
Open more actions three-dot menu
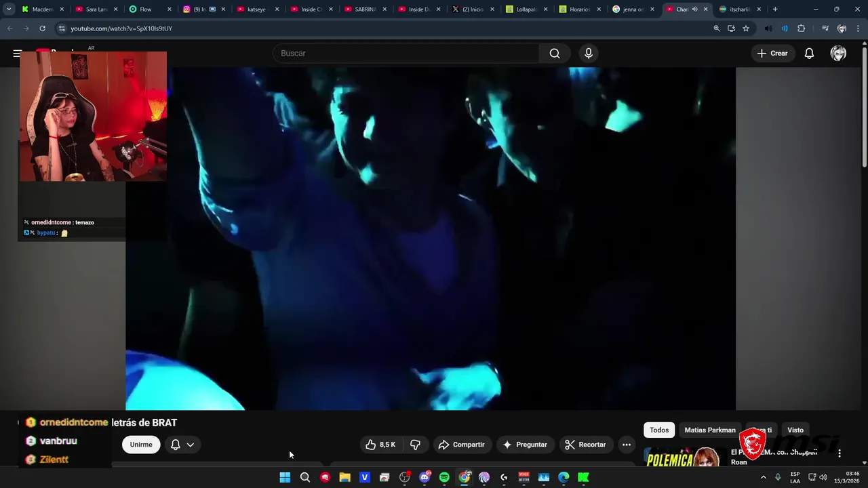[627, 445]
